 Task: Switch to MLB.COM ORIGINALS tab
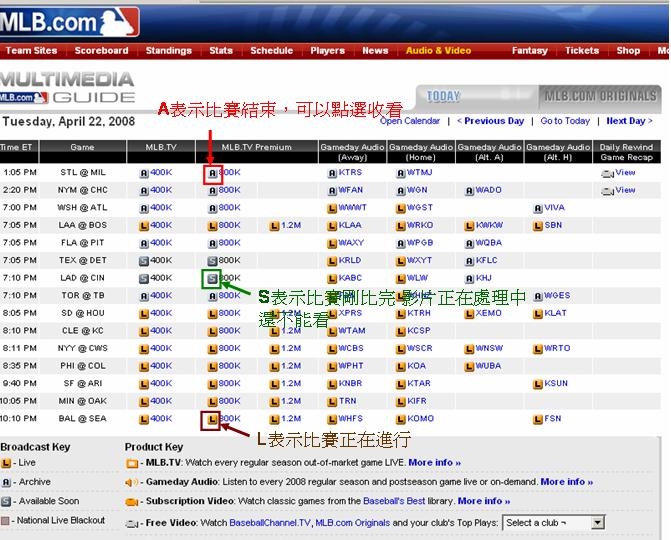point(600,96)
